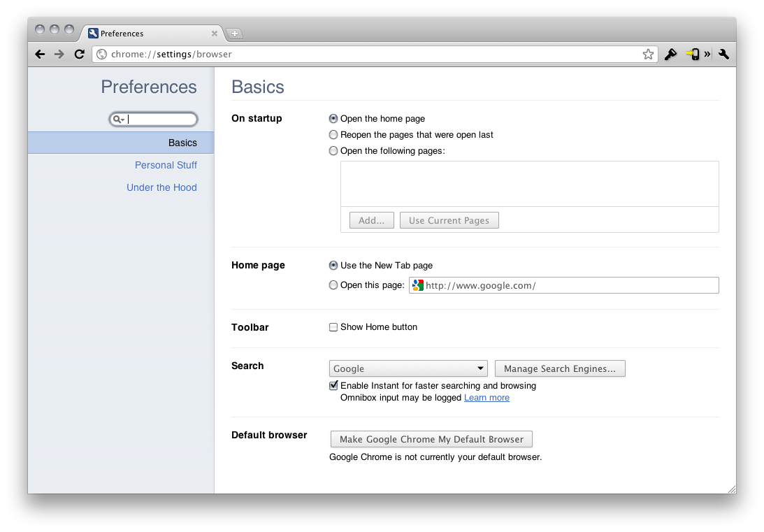Image resolution: width=764 pixels, height=532 pixels.
Task: Make Google Chrome My Default Browser
Action: [431, 439]
